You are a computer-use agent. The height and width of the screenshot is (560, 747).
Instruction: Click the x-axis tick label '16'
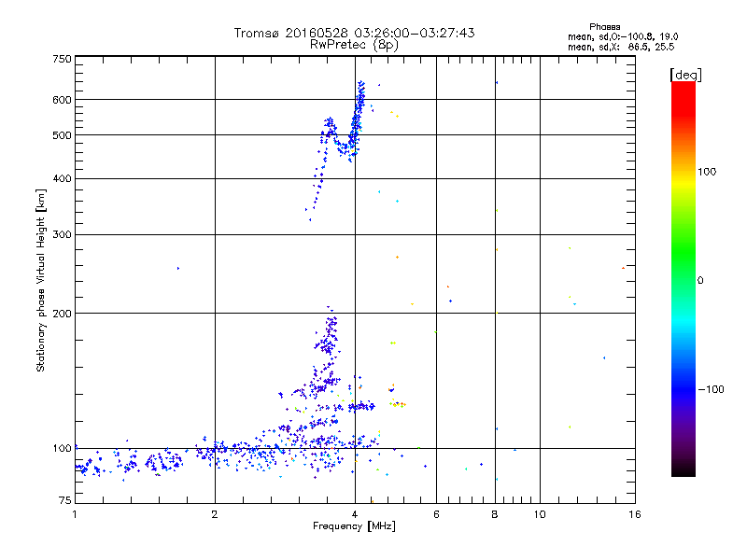[x=635, y=514]
